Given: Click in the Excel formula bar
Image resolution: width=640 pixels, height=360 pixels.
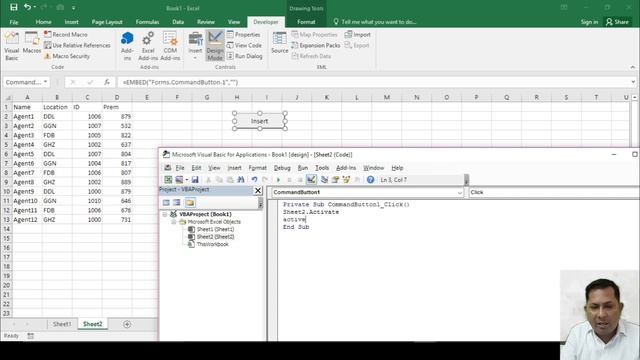Looking at the screenshot, I should click(x=373, y=82).
